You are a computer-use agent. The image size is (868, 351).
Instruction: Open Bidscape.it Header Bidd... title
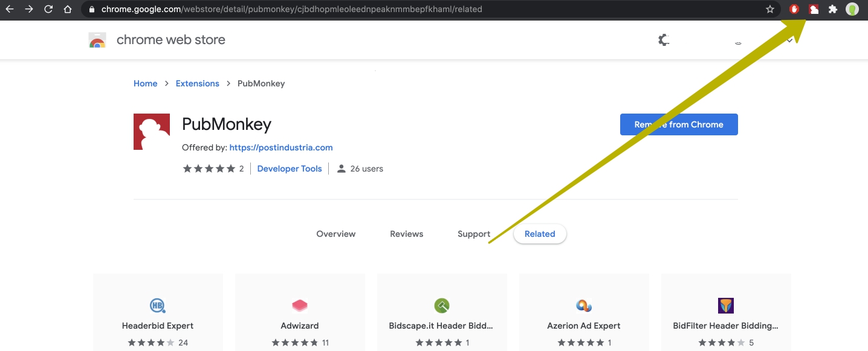tap(441, 326)
